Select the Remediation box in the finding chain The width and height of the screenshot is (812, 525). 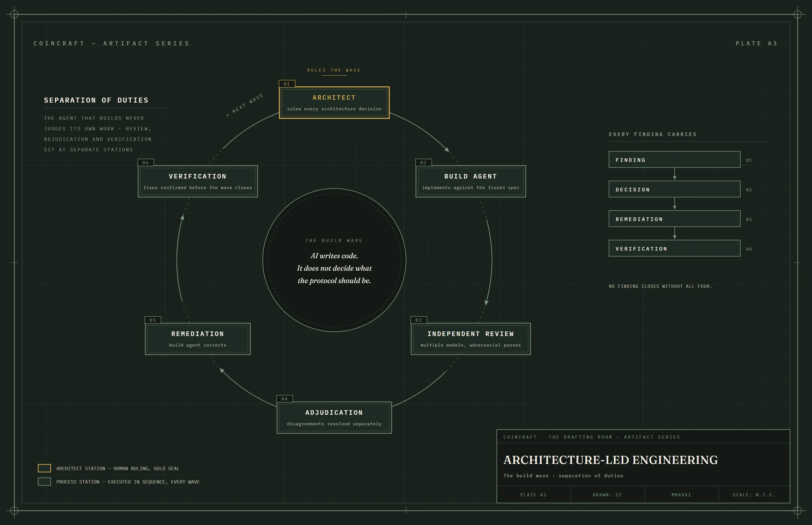pyautogui.click(x=674, y=219)
